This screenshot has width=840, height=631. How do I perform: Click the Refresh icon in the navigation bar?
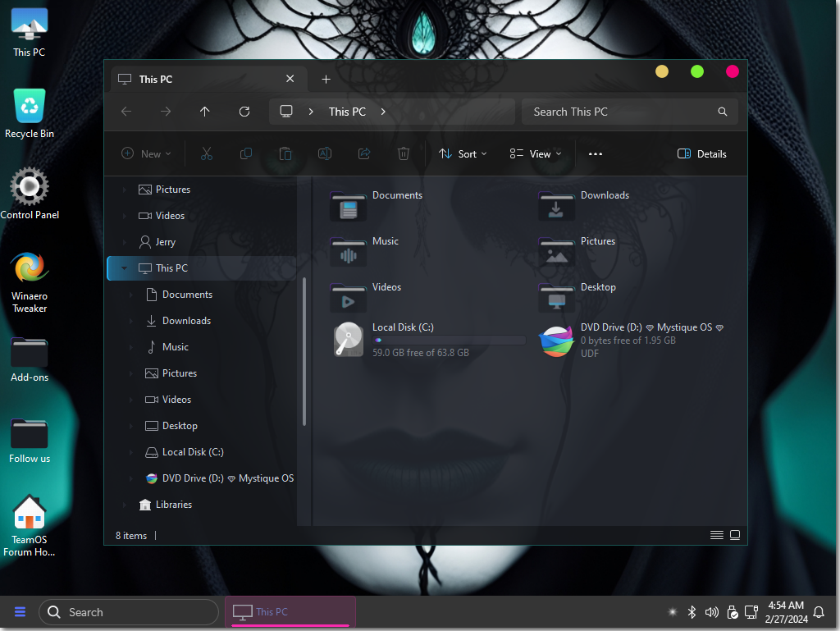tap(244, 112)
